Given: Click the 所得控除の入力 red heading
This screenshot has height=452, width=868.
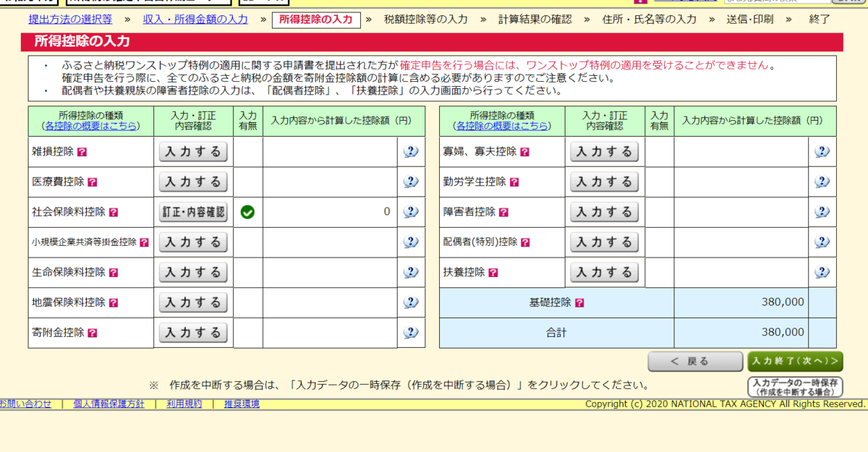Looking at the screenshot, I should pos(82,40).
